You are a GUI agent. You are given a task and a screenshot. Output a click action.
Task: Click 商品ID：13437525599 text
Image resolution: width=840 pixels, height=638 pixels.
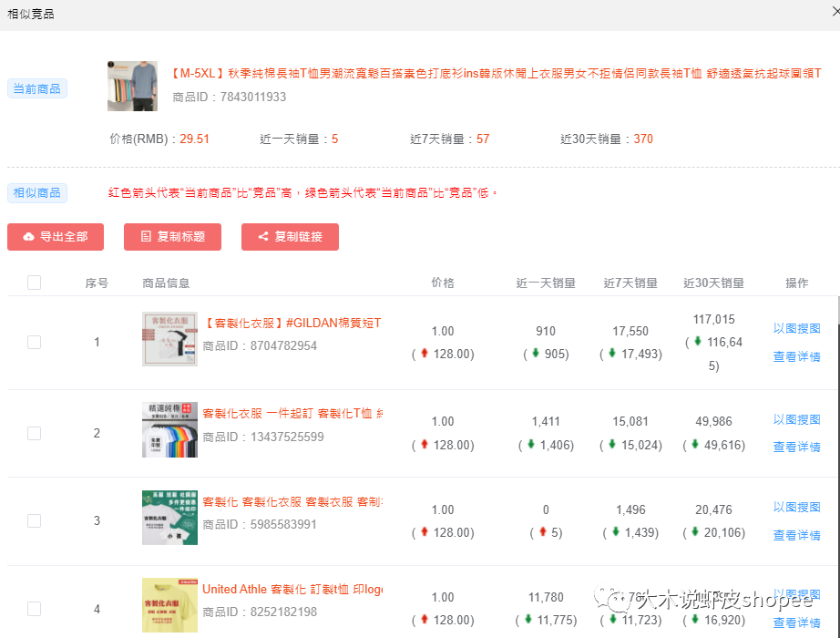point(263,437)
